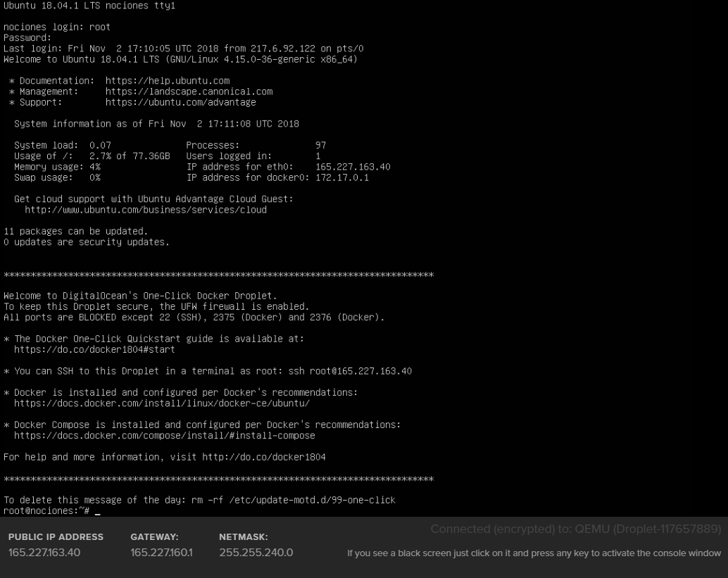Click the docs.docker.com docker-ce/ubuntu install URL
Screen dimensions: 728x578
(161, 403)
